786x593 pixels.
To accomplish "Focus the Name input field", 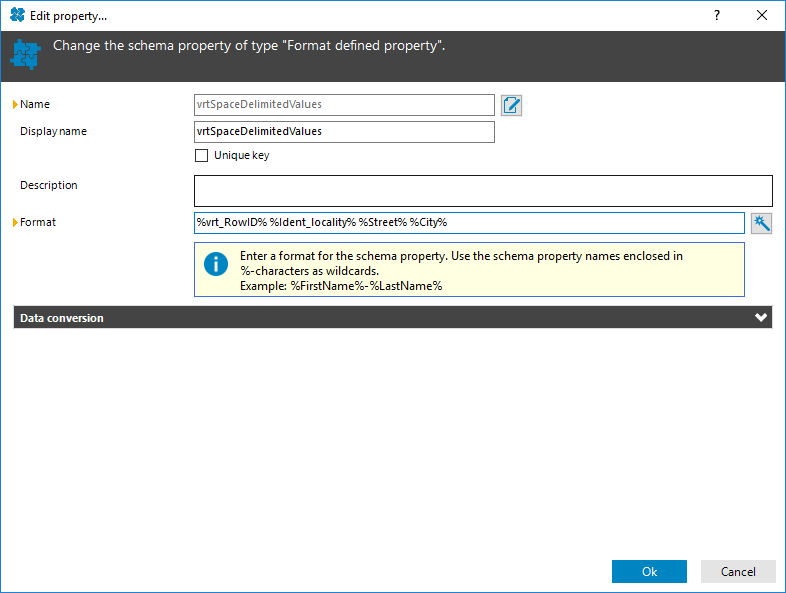I will pyautogui.click(x=344, y=105).
